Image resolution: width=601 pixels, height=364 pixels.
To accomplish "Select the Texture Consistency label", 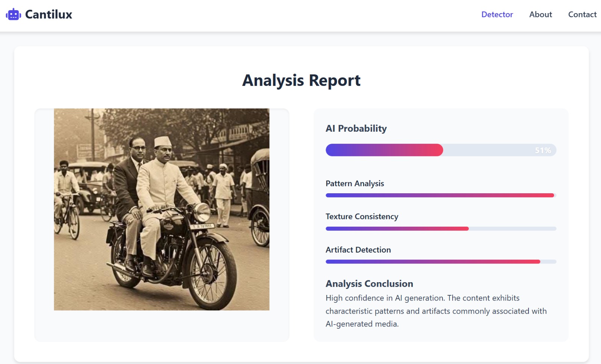I will point(362,217).
